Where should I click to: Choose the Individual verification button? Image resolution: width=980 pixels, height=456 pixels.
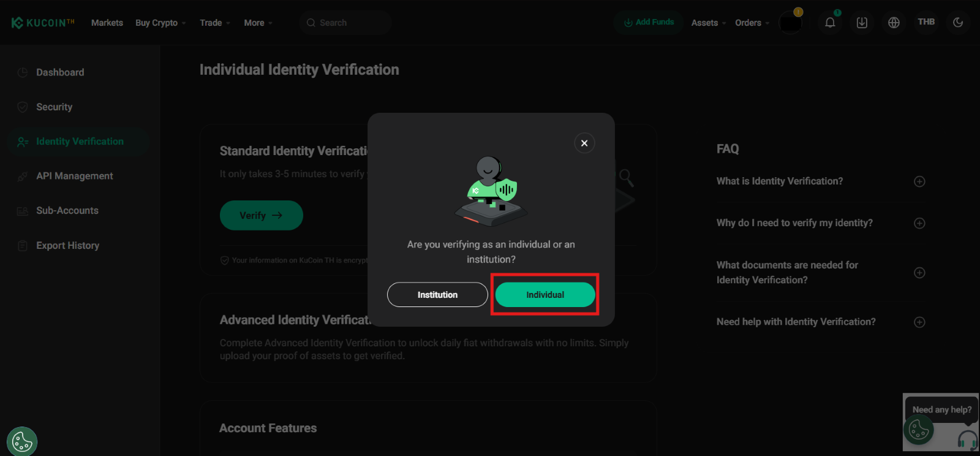coord(545,295)
